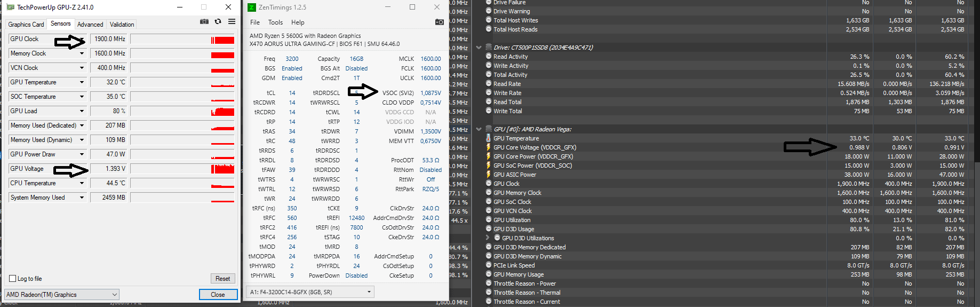Open the Memory Used (Dedicated) dropdown

pyautogui.click(x=82, y=125)
